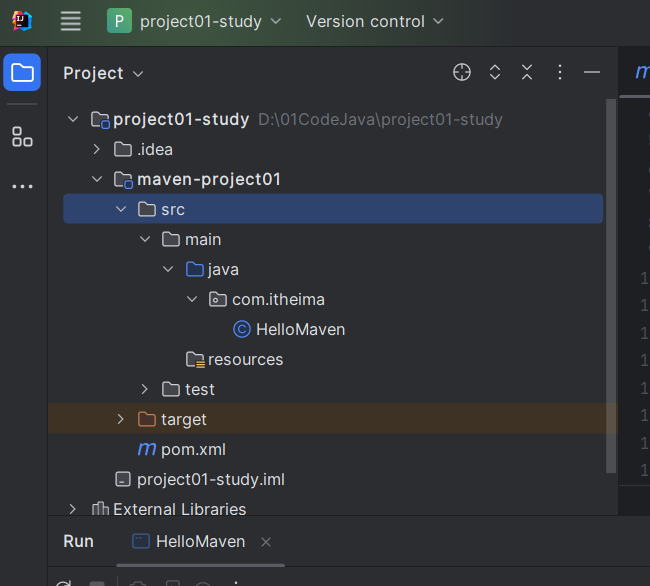Click Select Opened File crosshair icon

[x=461, y=72]
